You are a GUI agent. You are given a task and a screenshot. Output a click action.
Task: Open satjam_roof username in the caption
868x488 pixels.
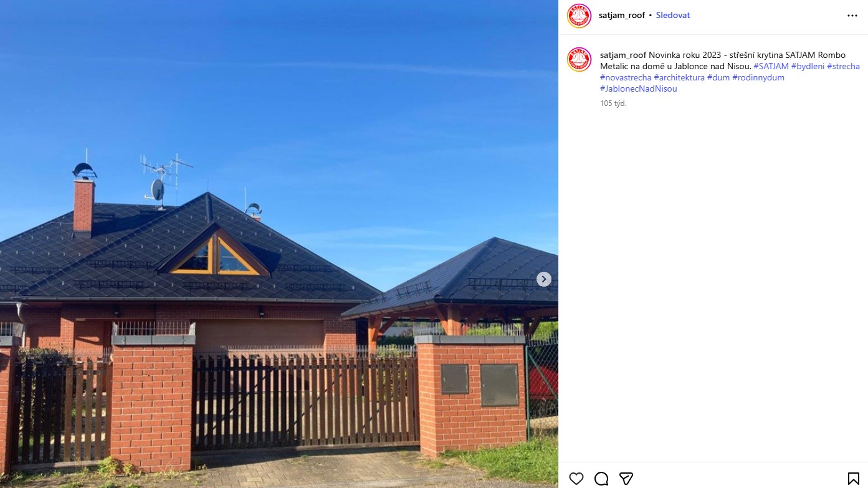(x=623, y=55)
